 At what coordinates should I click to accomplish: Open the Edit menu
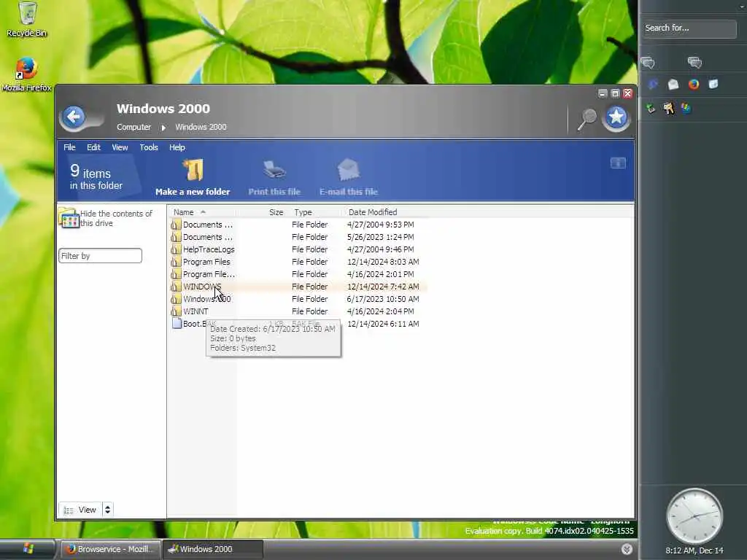point(93,147)
